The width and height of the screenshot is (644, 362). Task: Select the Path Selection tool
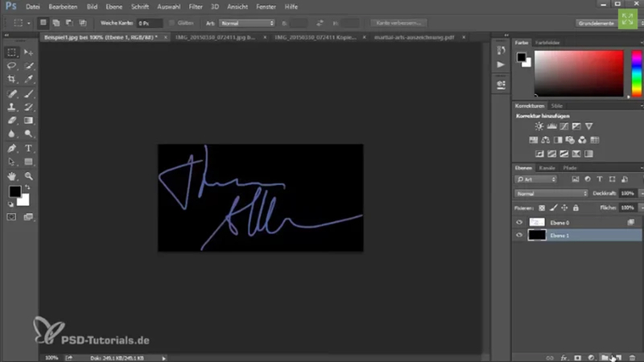(x=11, y=162)
